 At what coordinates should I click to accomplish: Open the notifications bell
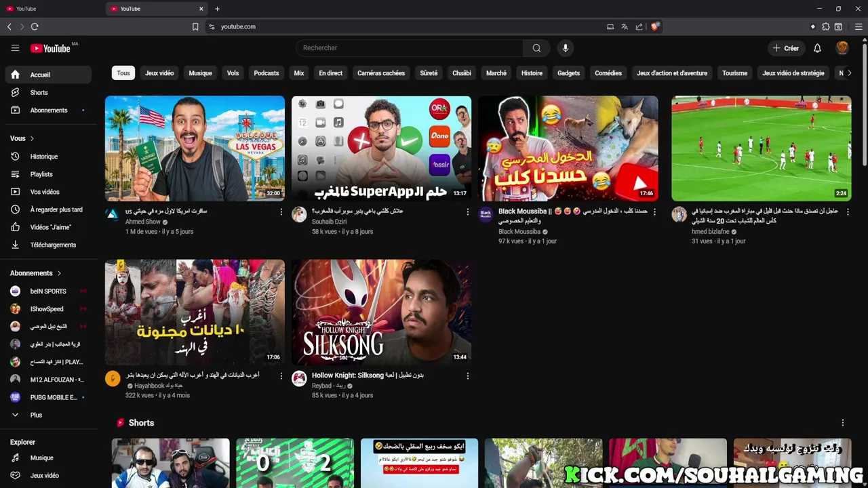(817, 48)
